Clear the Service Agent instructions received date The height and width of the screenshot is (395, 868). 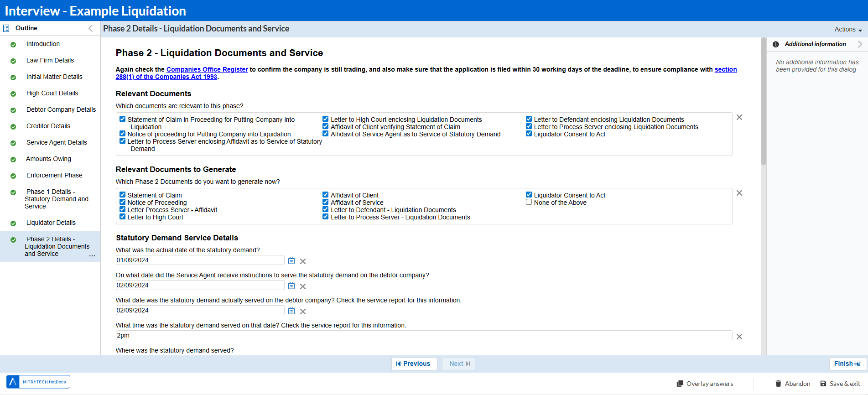(303, 286)
